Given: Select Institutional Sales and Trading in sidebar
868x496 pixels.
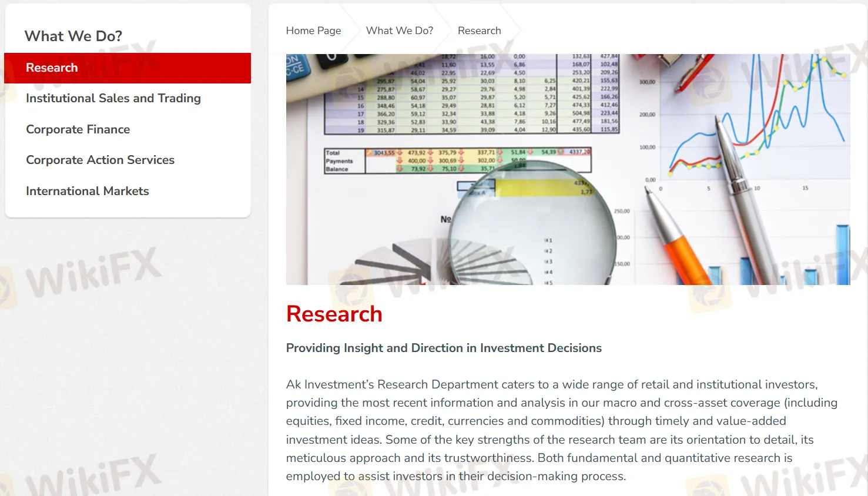Looking at the screenshot, I should coord(113,99).
